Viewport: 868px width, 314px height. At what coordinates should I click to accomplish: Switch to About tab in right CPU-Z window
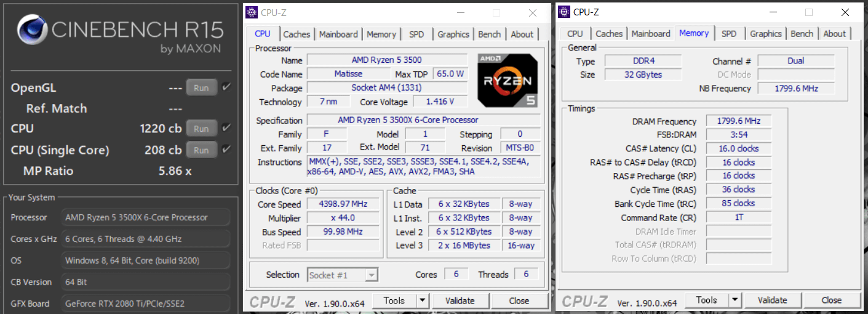(x=835, y=34)
